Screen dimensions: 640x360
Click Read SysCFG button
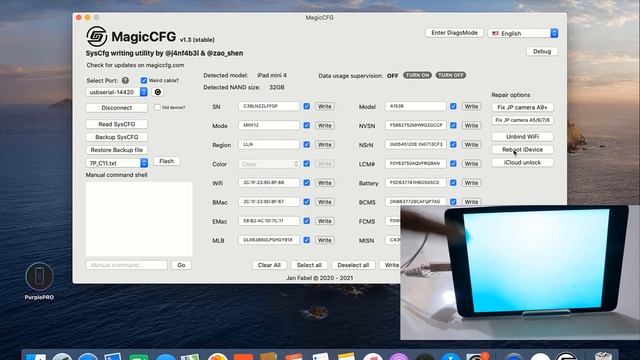click(x=117, y=124)
